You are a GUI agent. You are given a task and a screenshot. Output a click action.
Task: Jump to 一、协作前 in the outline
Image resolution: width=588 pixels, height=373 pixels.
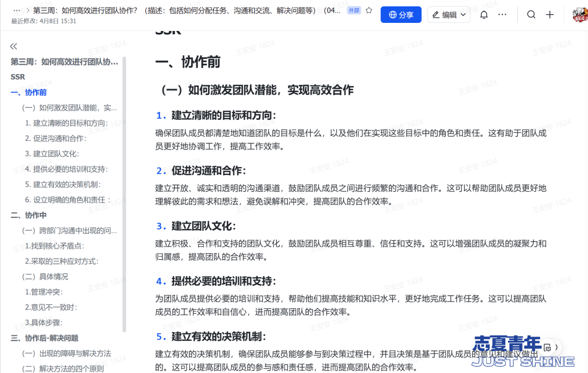pos(29,93)
